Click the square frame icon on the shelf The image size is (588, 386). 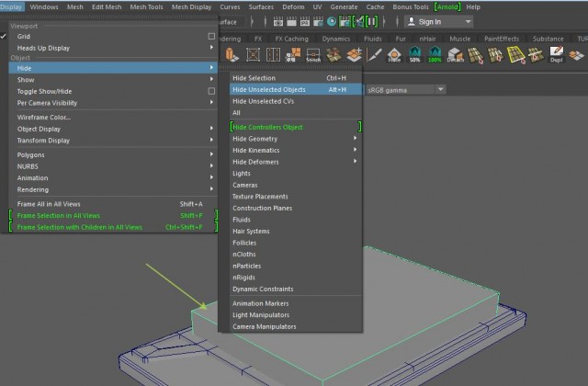coord(253,55)
